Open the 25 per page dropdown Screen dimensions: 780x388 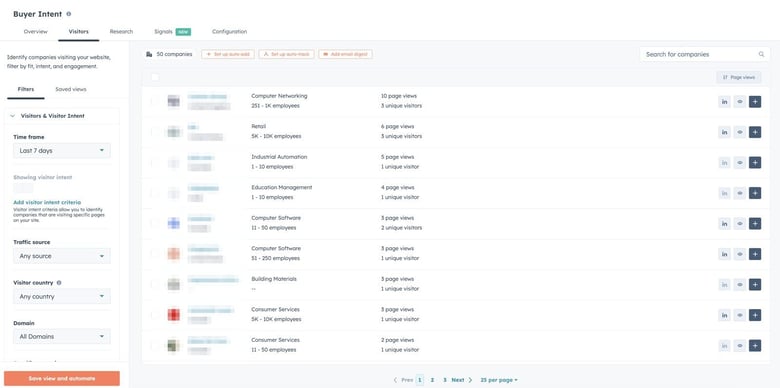click(499, 380)
